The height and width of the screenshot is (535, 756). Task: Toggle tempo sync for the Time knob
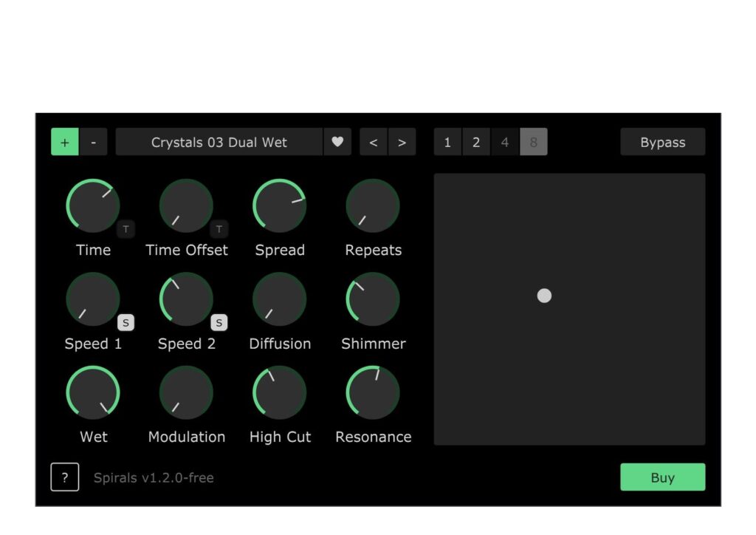click(126, 229)
